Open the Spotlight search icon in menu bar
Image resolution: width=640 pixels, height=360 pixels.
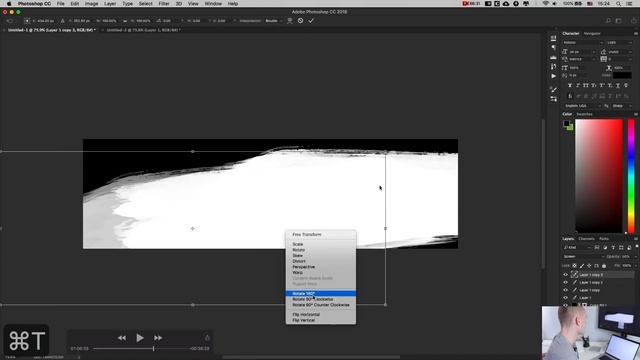tap(619, 4)
